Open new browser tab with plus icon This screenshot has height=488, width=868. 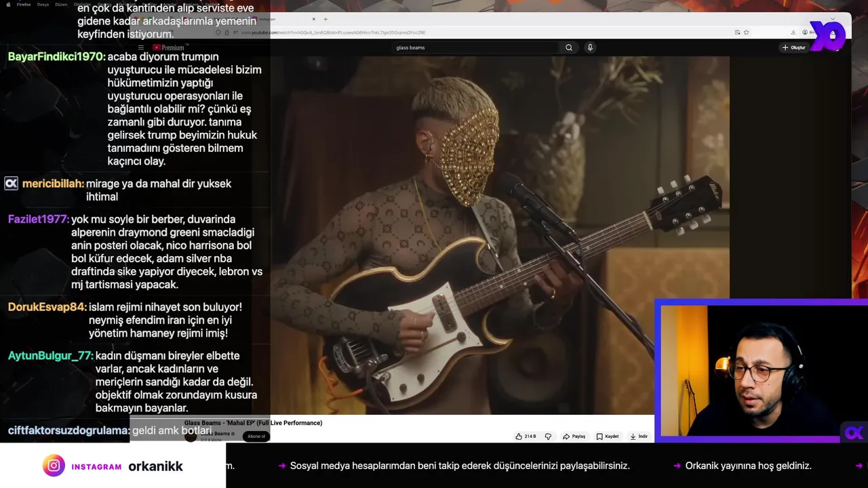(325, 19)
